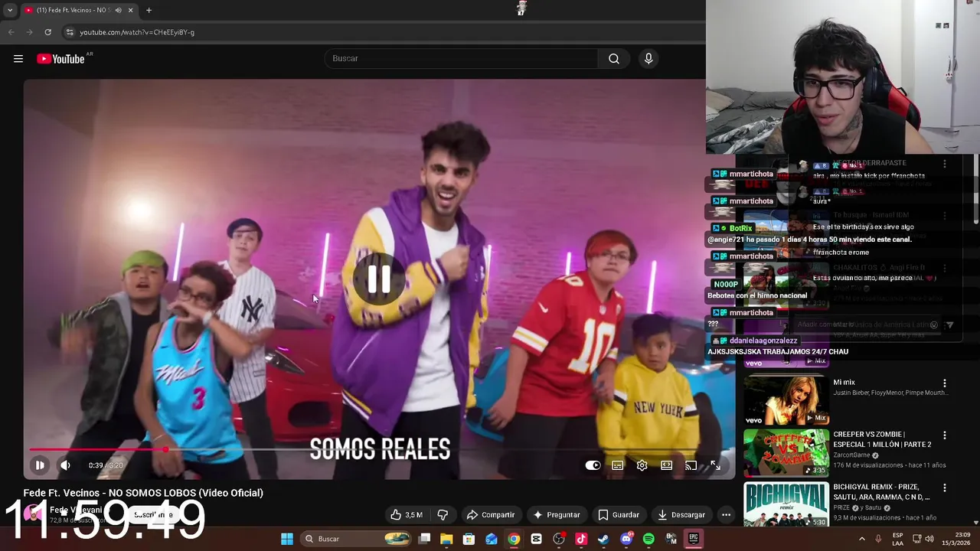
Task: Click the search magnifier button
Action: (614, 59)
